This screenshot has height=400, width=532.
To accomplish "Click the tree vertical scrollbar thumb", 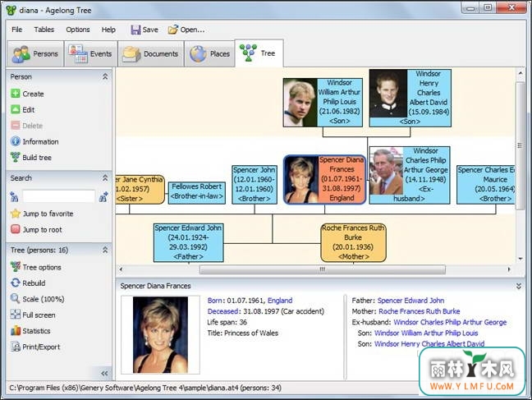I will coord(521,146).
